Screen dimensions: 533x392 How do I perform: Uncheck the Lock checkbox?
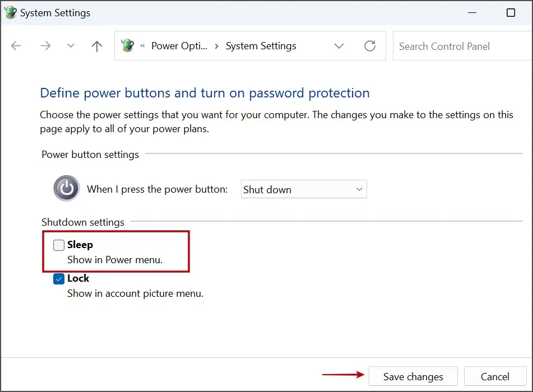pyautogui.click(x=59, y=278)
